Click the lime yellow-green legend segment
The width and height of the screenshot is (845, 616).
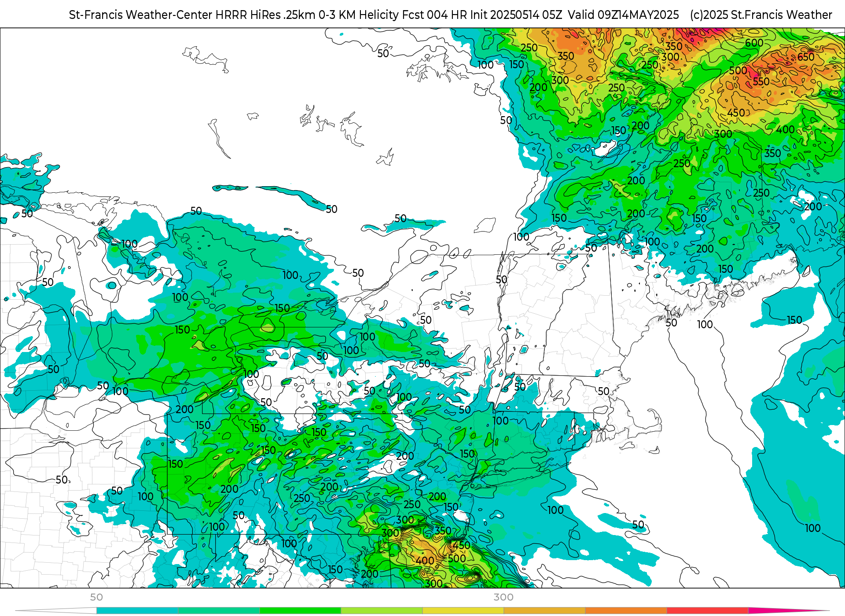382,611
